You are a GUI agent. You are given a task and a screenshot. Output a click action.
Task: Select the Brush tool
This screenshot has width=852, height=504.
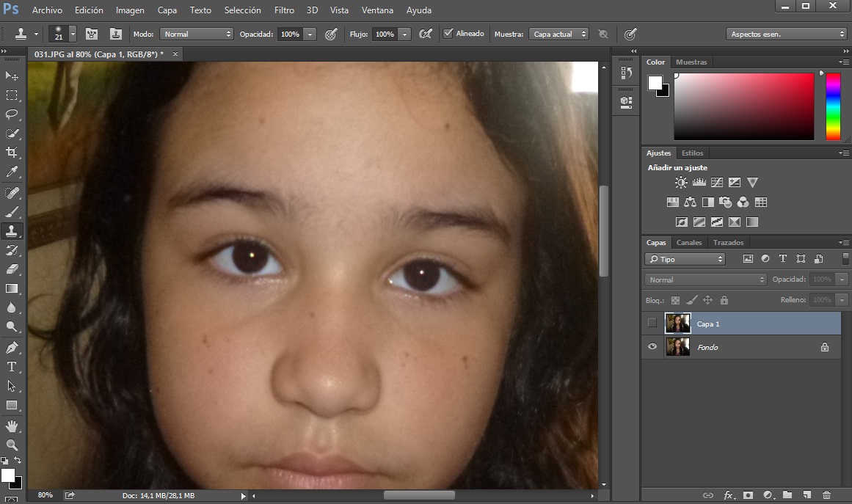click(11, 211)
